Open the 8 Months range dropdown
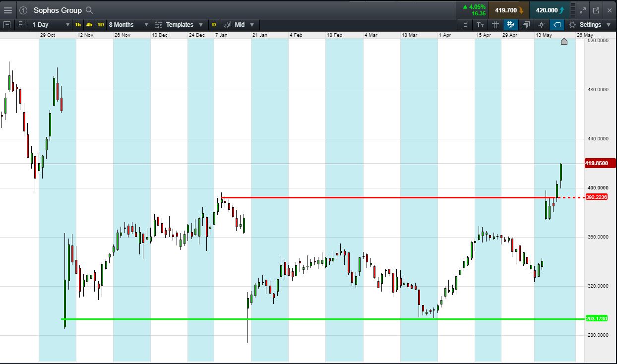The image size is (617, 364). click(x=128, y=24)
